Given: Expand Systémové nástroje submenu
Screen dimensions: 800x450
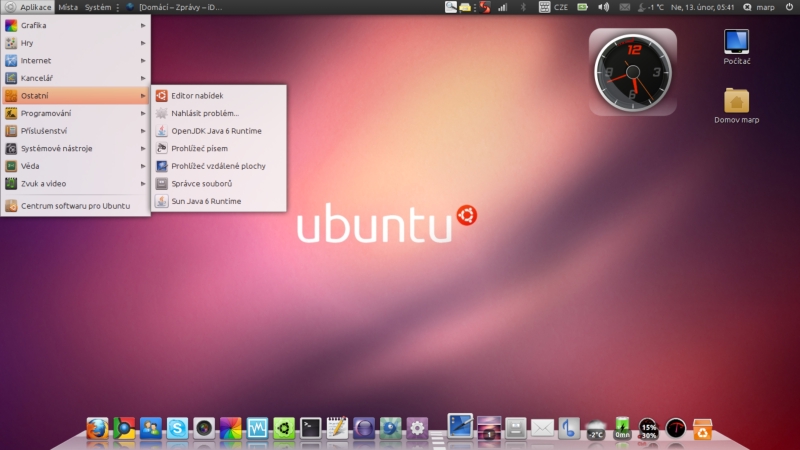Looking at the screenshot, I should coord(76,148).
